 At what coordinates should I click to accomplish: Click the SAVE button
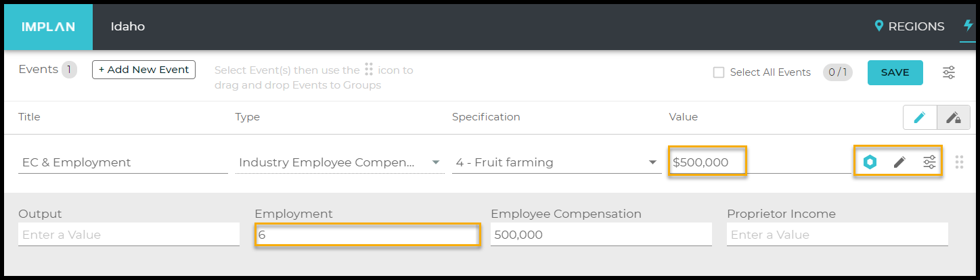(x=895, y=72)
